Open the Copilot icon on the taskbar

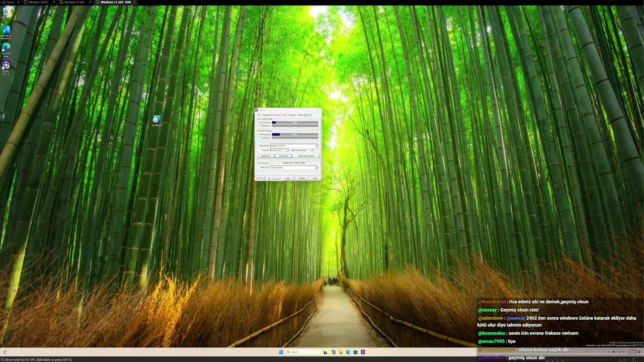tap(333, 352)
